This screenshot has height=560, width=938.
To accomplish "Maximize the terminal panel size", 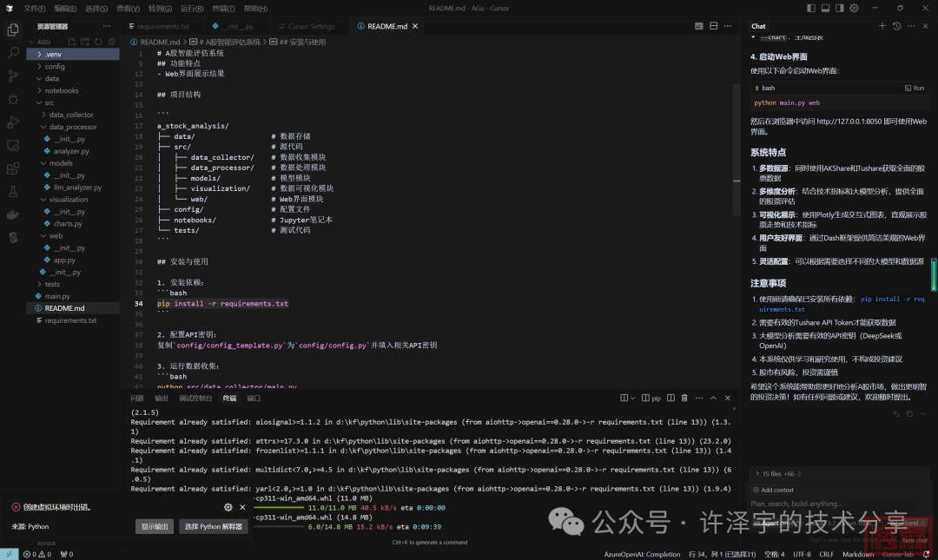I will 713,398.
